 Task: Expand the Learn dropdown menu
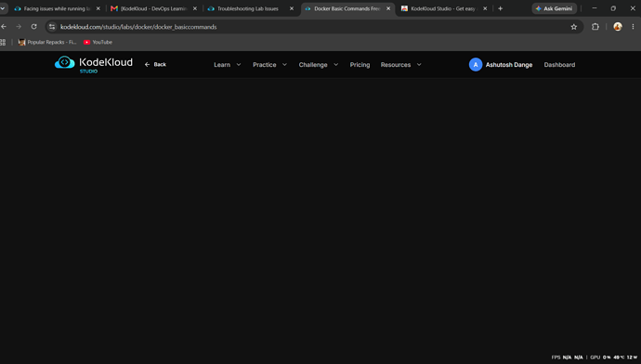228,65
